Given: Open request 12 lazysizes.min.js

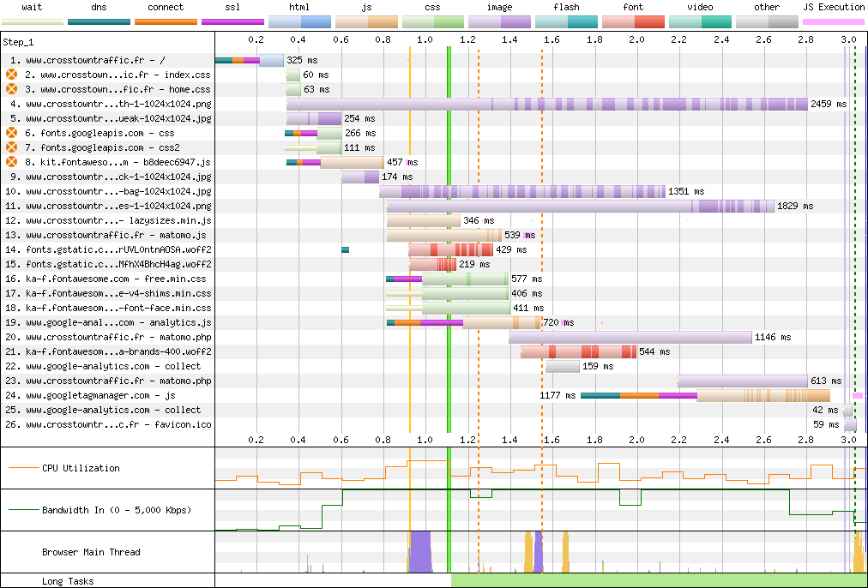Looking at the screenshot, I should coord(107,220).
